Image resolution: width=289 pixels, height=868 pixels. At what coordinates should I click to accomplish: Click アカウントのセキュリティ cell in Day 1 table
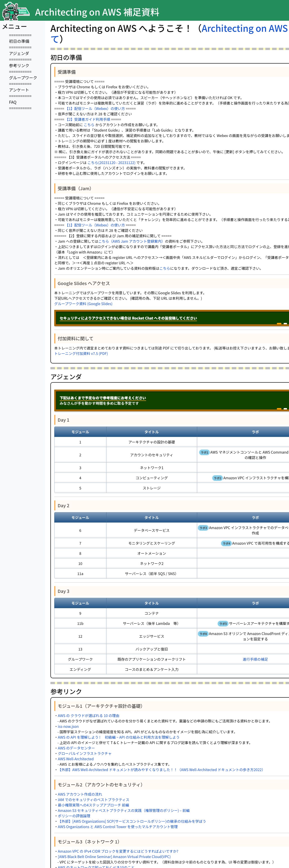[152, 455]
